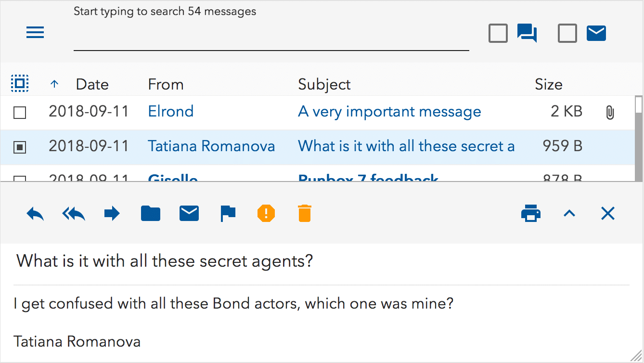Delete the message with the trash icon
644x363 pixels.
304,213
